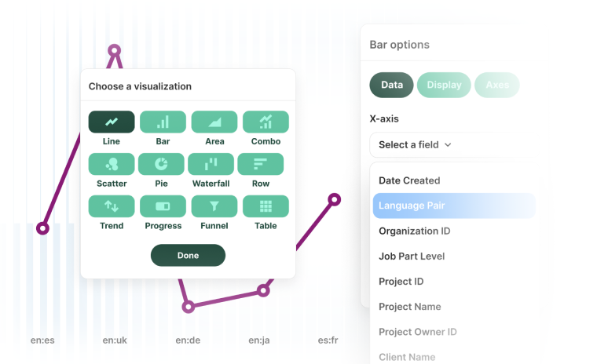The height and width of the screenshot is (364, 608).
Task: Choose the Progress visualization icon
Action: (x=163, y=206)
